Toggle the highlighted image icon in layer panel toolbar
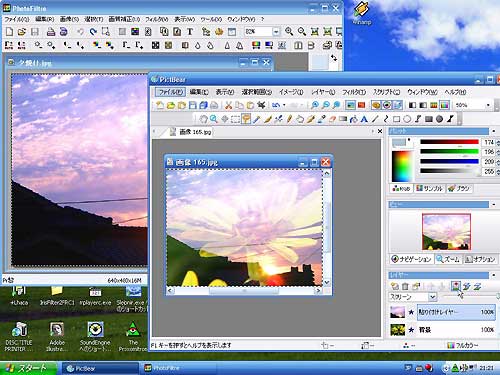 456,286
